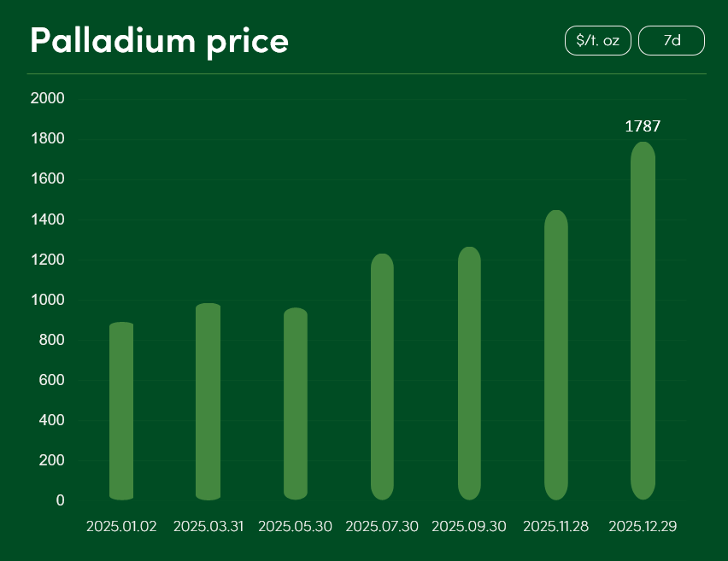Screen dimensions: 728x561
Task: Select the 2025.07.30 axis date
Action: tap(382, 527)
